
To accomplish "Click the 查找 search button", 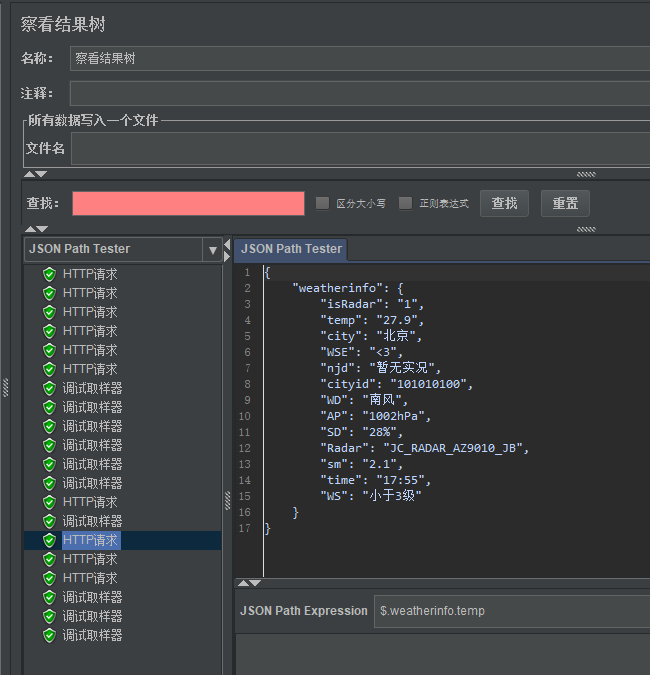I will [504, 203].
